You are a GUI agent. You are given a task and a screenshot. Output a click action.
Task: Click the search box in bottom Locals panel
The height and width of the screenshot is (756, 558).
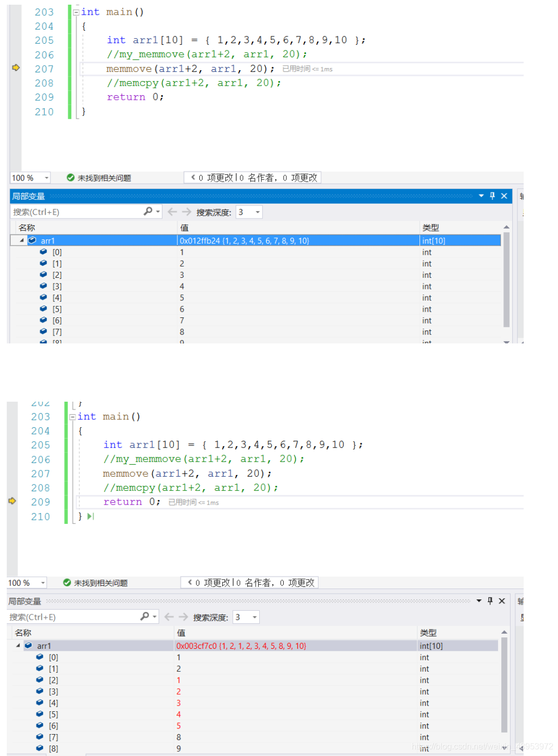(73, 617)
